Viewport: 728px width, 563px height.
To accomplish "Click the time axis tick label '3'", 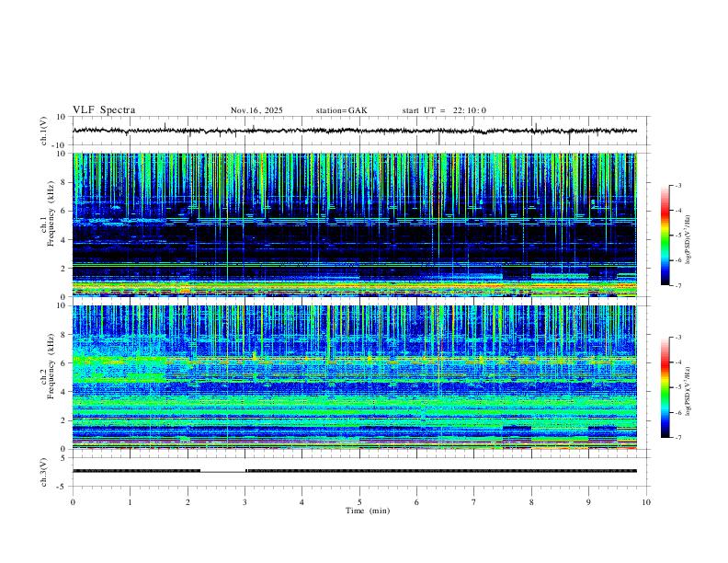I will 245,502.
